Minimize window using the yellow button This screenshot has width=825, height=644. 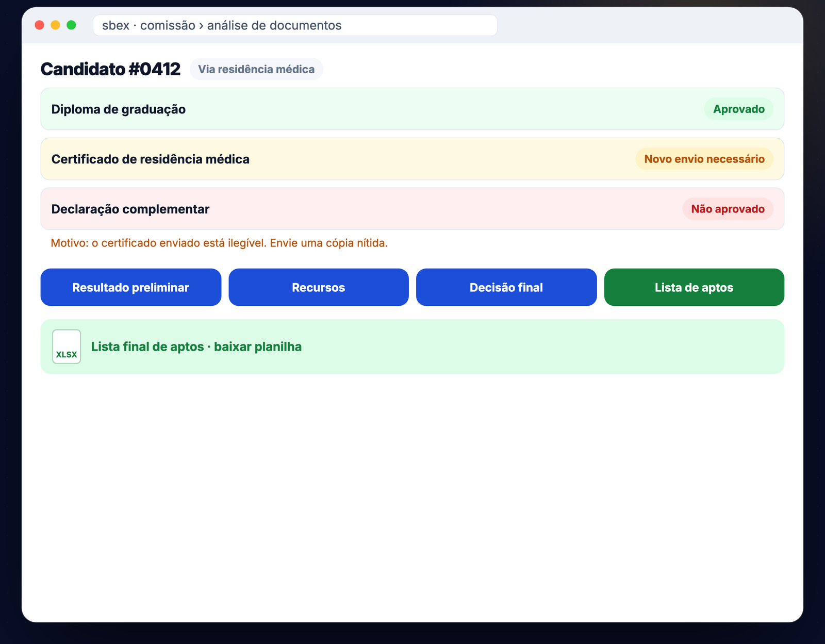(x=55, y=25)
